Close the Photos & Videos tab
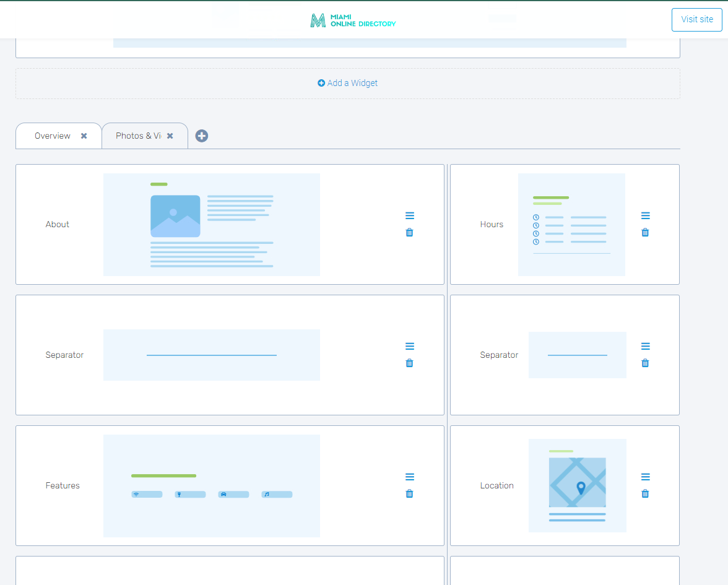This screenshot has height=585, width=728. (x=170, y=136)
